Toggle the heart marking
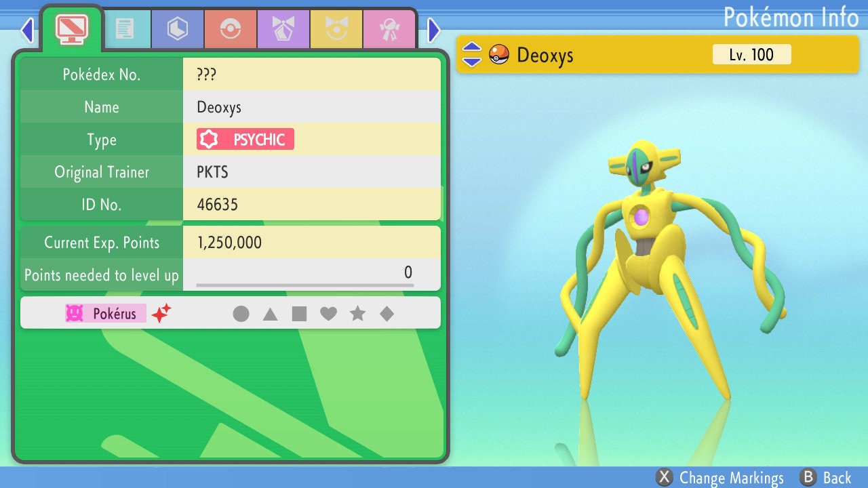 pos(328,314)
